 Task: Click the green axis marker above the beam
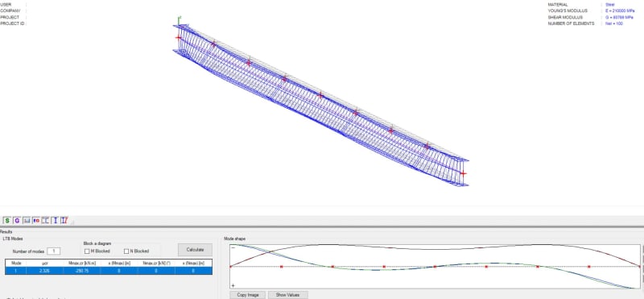click(179, 19)
